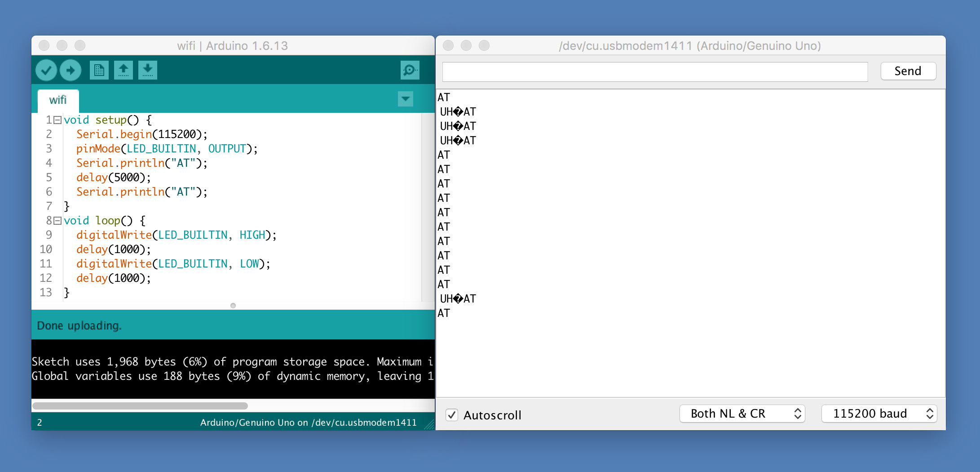Toggle the Autoscroll checkbox
Image resolution: width=980 pixels, height=472 pixels.
tap(452, 415)
